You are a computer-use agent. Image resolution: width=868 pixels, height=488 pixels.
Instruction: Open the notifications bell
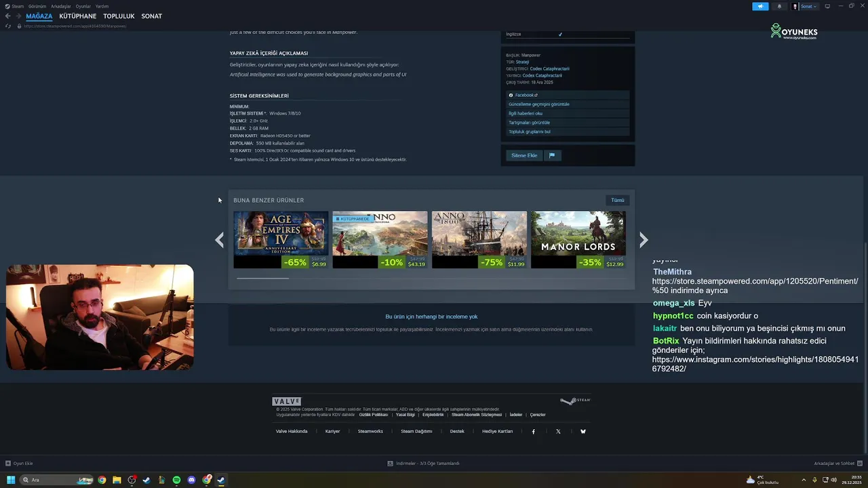click(x=778, y=6)
